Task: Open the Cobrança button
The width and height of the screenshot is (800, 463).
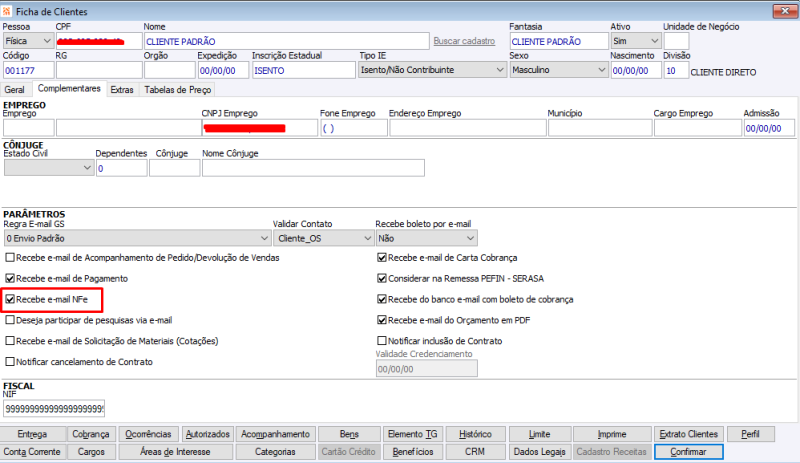Action: 91,434
